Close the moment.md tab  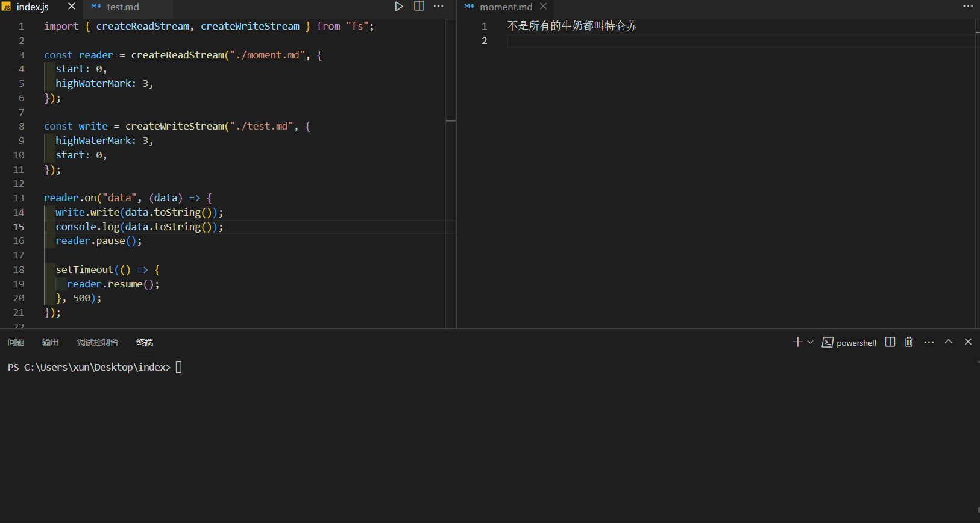coord(544,7)
